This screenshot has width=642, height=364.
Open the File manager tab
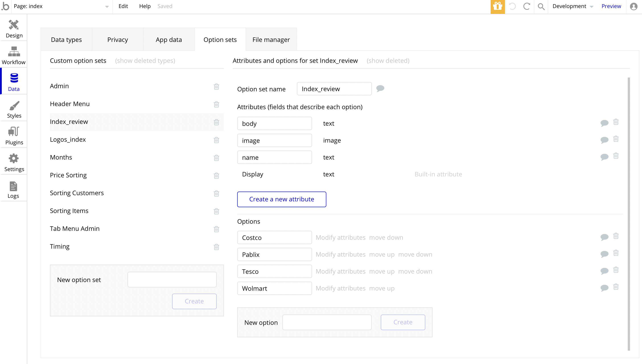[x=271, y=40]
